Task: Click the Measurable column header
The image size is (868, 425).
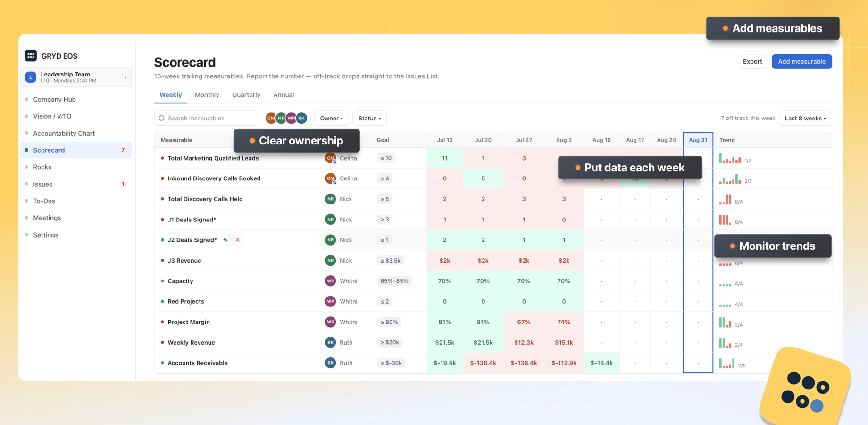Action: [x=176, y=140]
